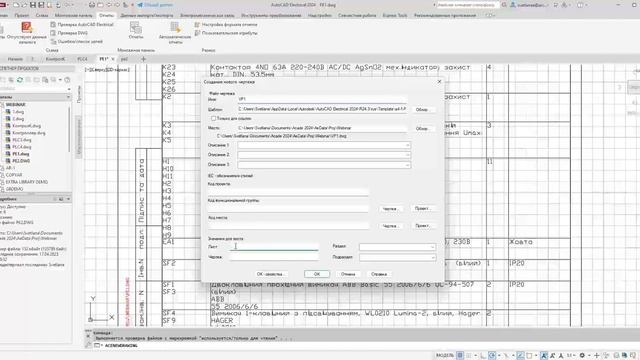
Task: Expand the projects panel header dropdown
Action: click(x=68, y=97)
